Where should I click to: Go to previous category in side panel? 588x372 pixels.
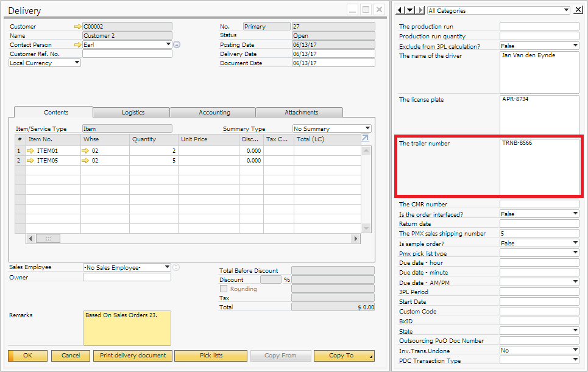(x=400, y=10)
